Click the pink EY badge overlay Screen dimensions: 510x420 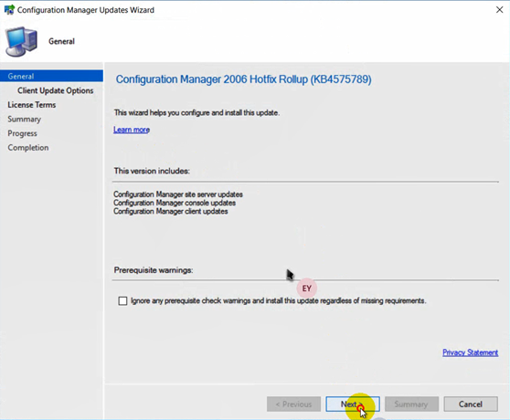click(x=307, y=289)
